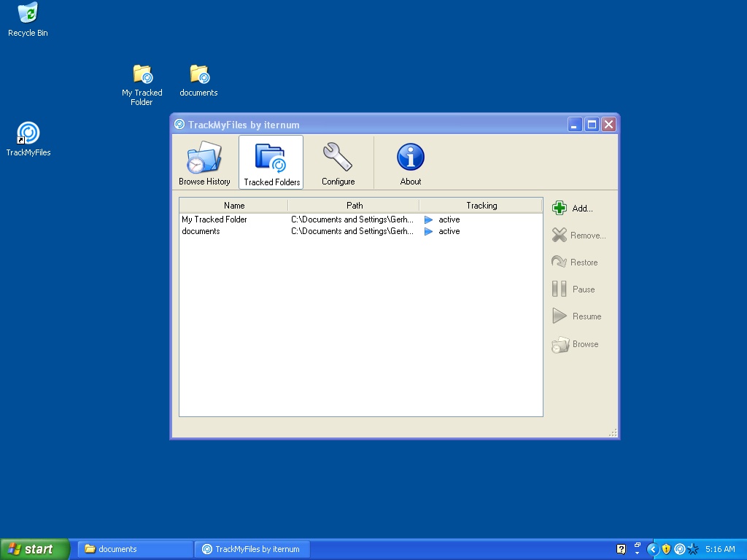The height and width of the screenshot is (560, 747).
Task: Pause tracking with the Pause button
Action: pyautogui.click(x=573, y=289)
